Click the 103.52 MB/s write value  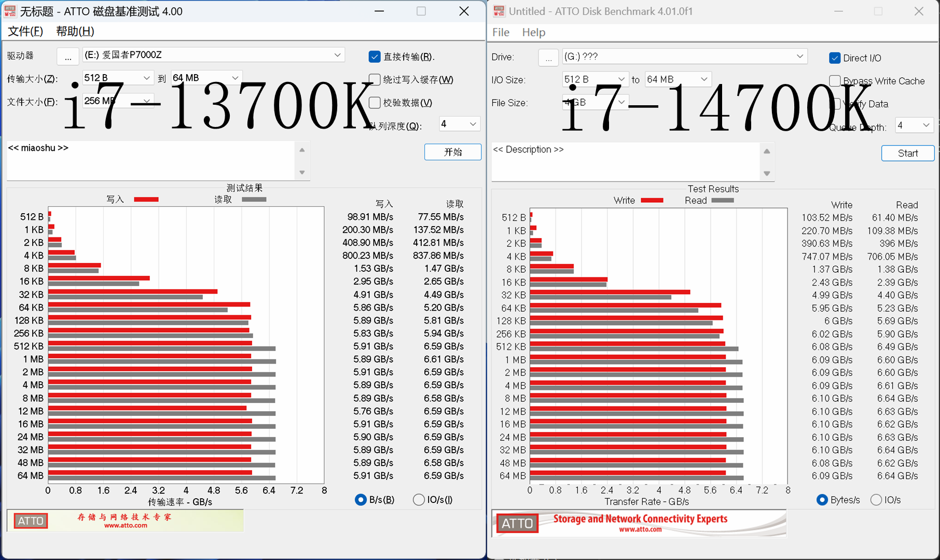[x=827, y=218]
